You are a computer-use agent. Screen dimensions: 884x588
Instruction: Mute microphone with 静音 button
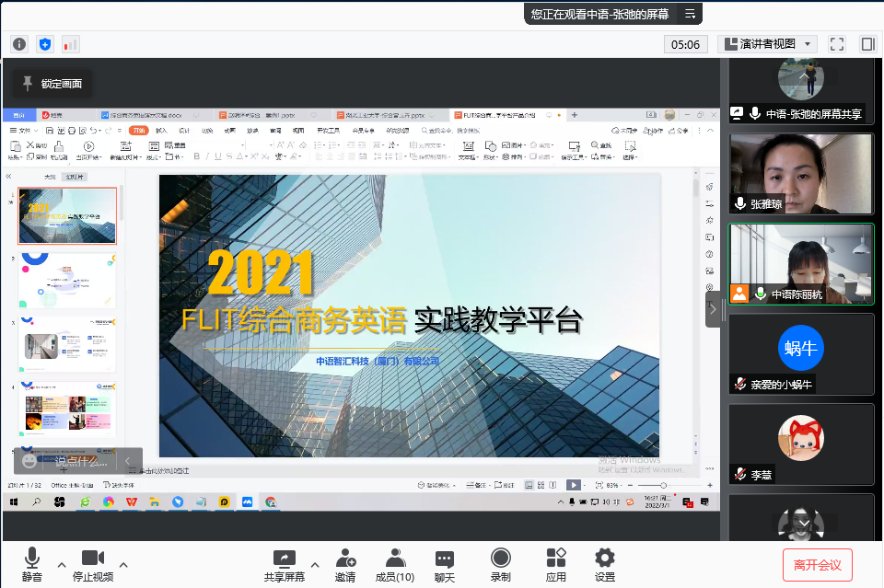click(x=32, y=564)
